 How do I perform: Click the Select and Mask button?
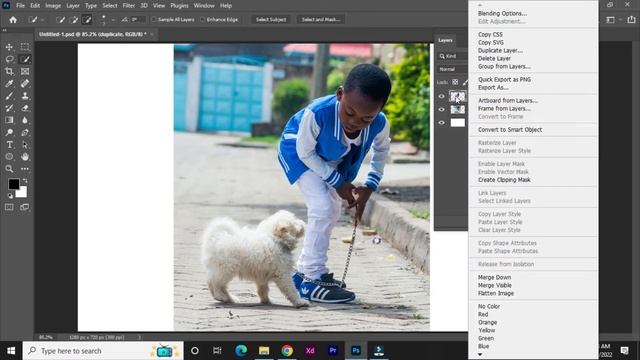[x=321, y=20]
